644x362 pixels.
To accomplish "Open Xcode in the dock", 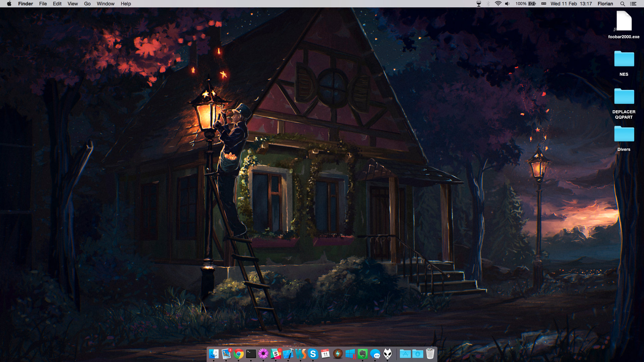I will tap(288, 354).
